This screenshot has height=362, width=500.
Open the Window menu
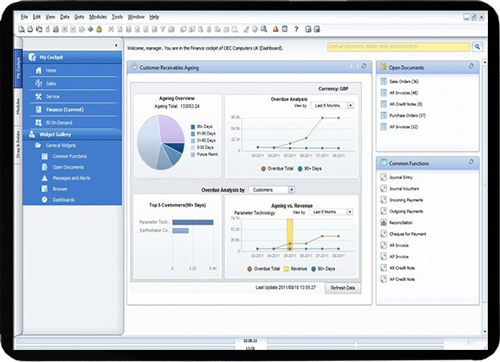(x=136, y=17)
